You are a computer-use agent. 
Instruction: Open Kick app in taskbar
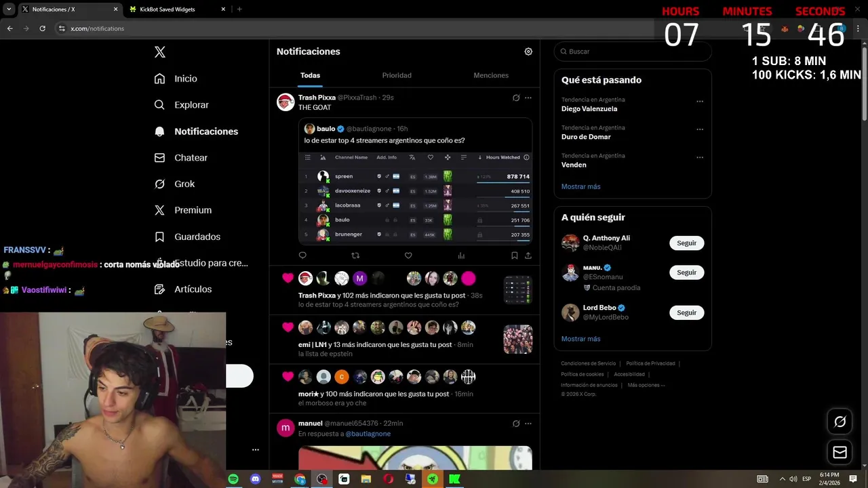(x=454, y=479)
